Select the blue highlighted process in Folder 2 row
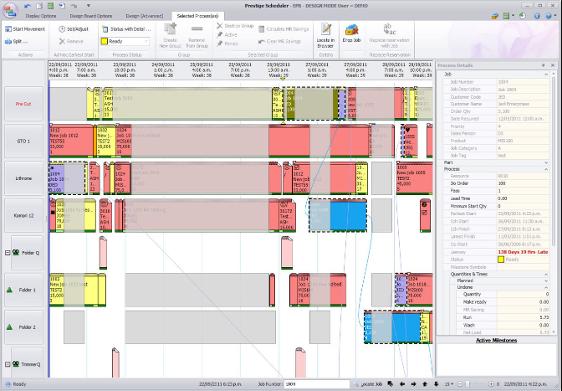 (392, 327)
